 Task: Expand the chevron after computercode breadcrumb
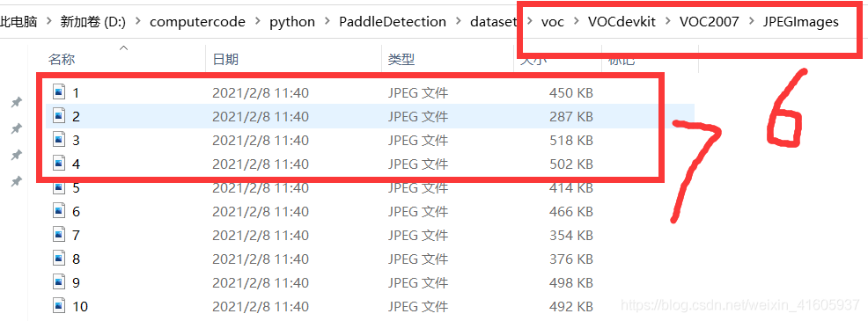point(257,22)
